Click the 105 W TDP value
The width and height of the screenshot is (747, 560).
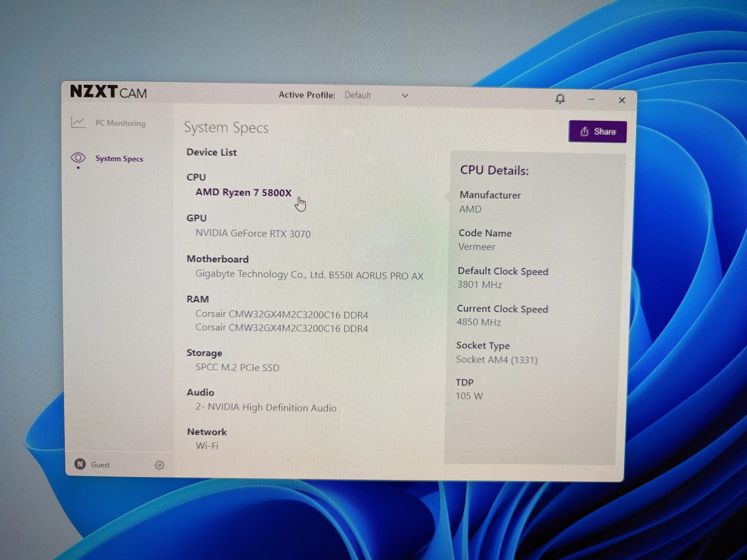coord(469,396)
